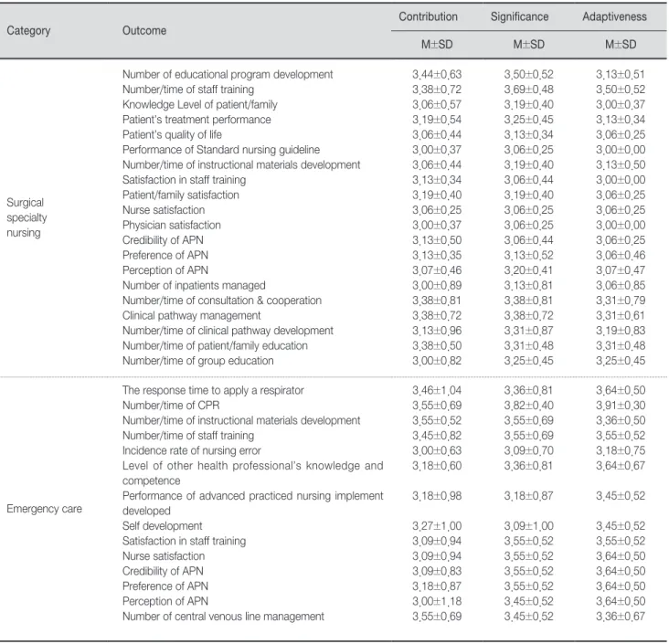Screen dimensions: 669x644
Task: Click Patient/family satisfaction outcome
Action: point(180,195)
